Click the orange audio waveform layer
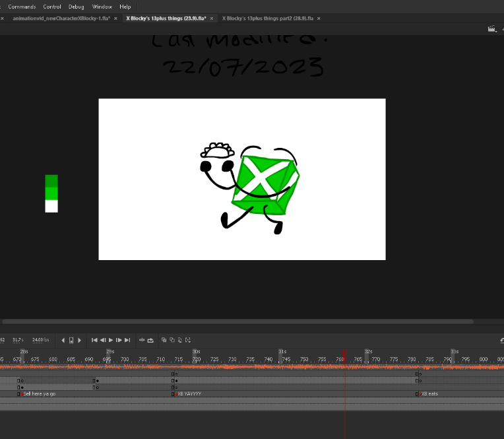 [252, 367]
